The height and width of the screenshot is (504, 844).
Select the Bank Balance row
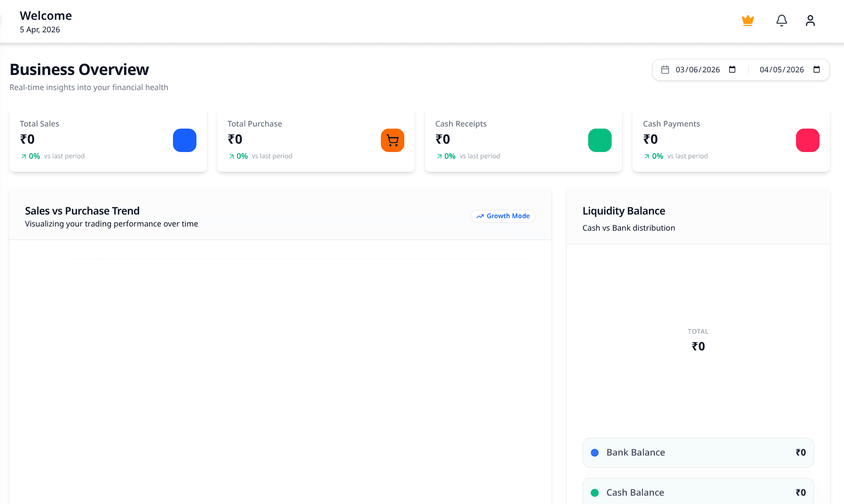[698, 452]
